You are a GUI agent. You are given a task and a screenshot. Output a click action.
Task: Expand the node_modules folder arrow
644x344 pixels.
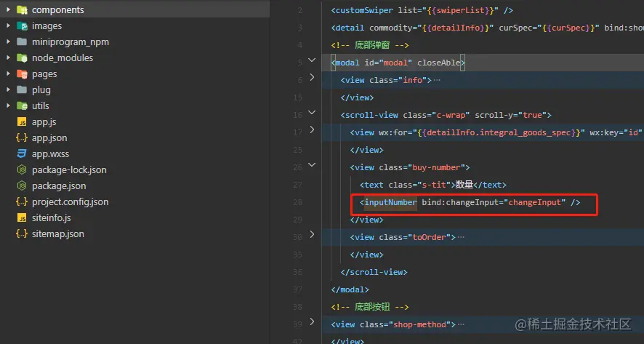pos(8,58)
